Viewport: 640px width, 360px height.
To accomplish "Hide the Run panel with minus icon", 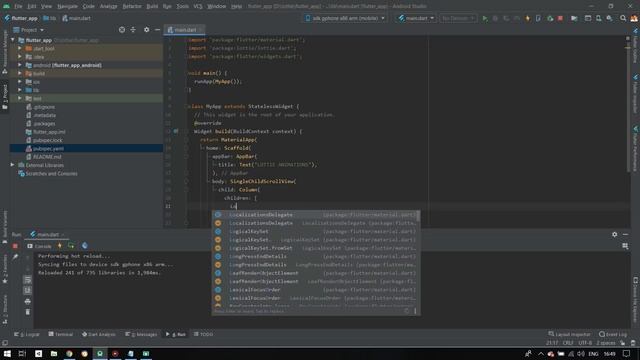I will pyautogui.click(x=626, y=234).
